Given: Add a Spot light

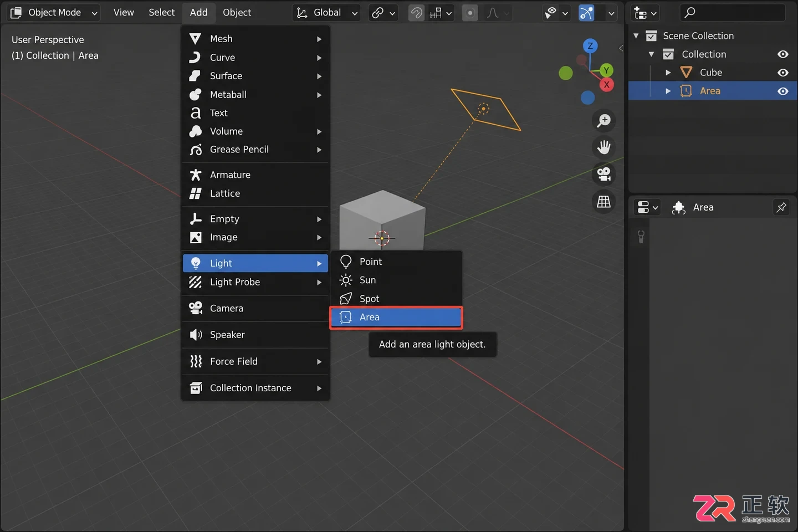Looking at the screenshot, I should click(396, 299).
